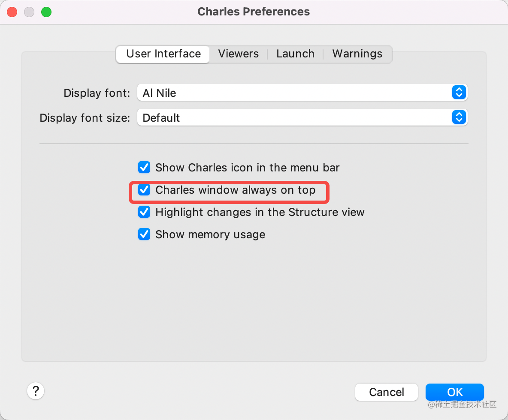This screenshot has height=420, width=508.
Task: Open the Display font dropdown showing Al Nile
Action: click(x=296, y=93)
